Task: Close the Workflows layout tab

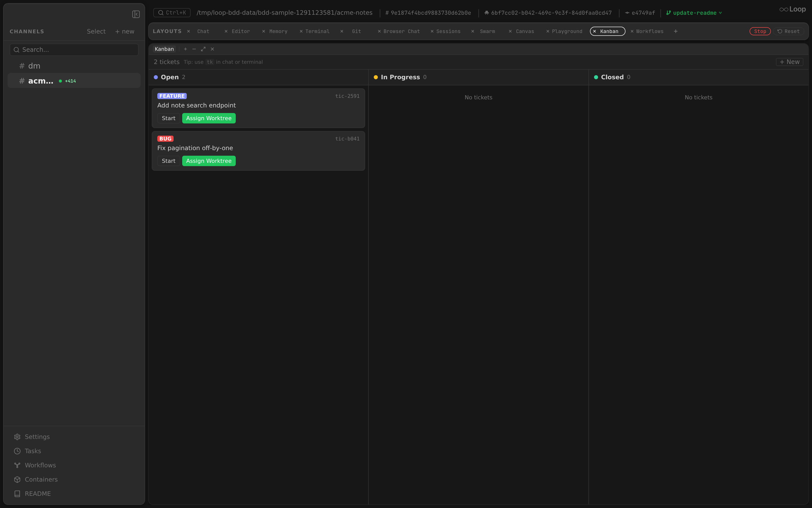Action: (632, 31)
